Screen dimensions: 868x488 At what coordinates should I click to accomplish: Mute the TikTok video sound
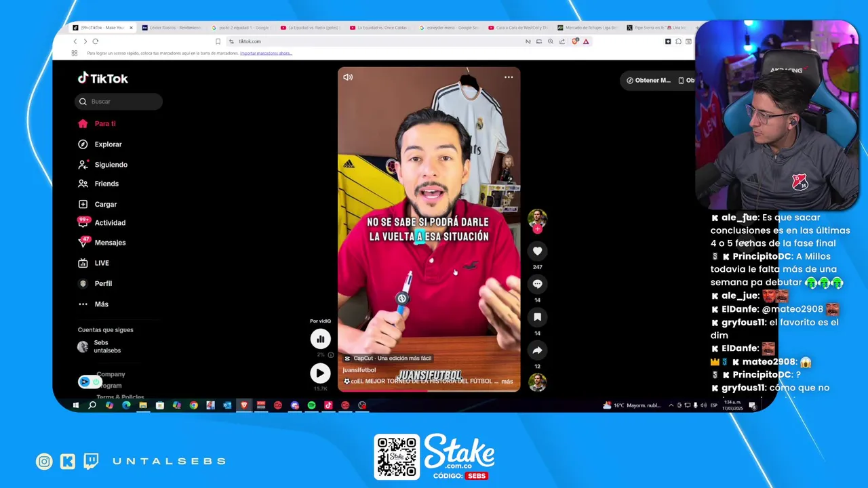[x=348, y=77]
